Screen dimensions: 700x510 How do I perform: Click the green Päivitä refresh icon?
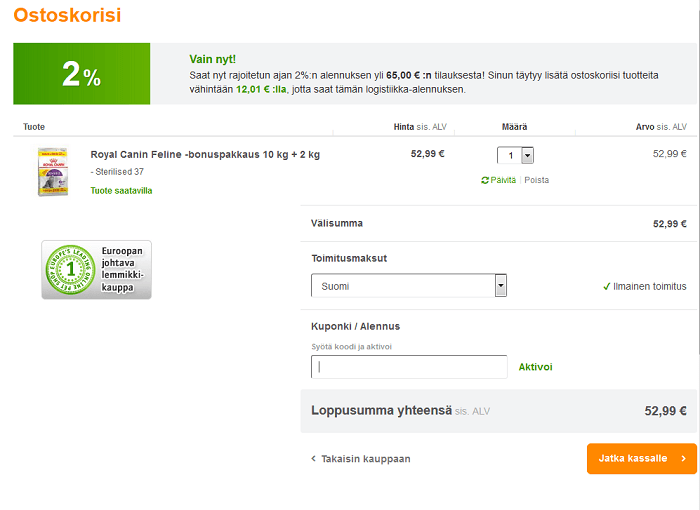485,180
